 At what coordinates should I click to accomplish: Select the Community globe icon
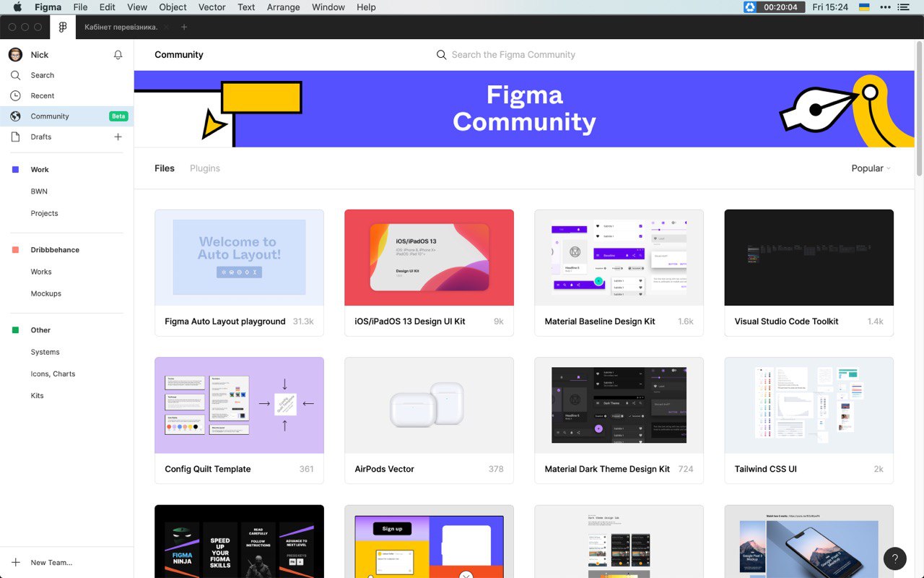tap(15, 116)
